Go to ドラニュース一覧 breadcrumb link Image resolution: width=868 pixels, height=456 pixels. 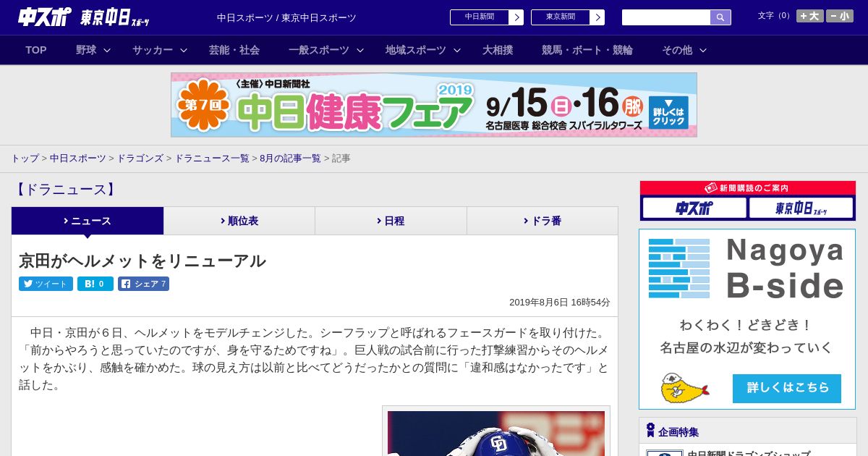(212, 159)
